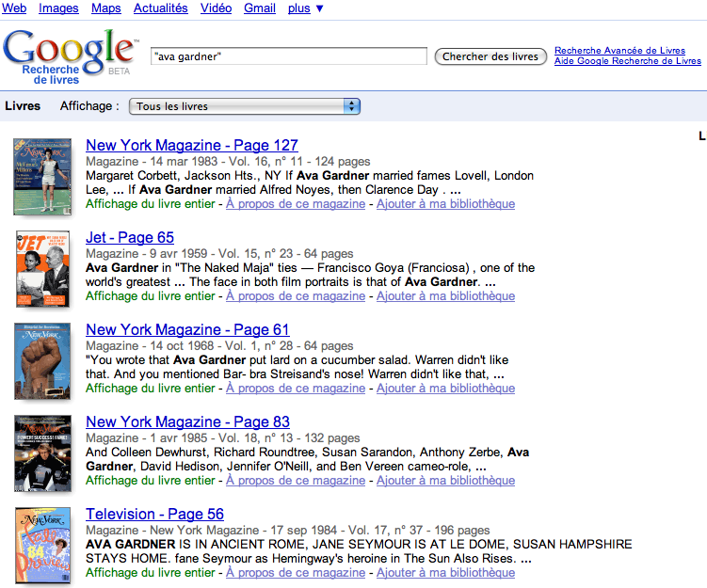Open New York Magazine 1985 cover thumbnail

(43, 453)
